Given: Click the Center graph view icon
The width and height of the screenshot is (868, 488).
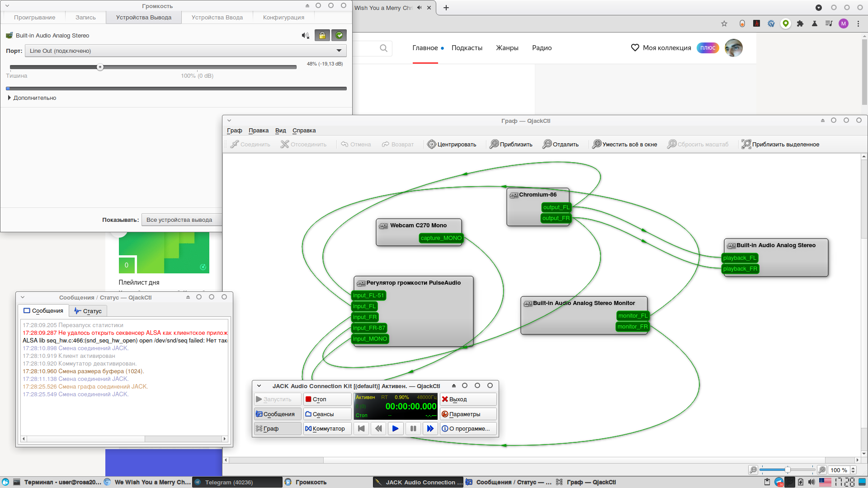Looking at the screenshot, I should pyautogui.click(x=431, y=144).
